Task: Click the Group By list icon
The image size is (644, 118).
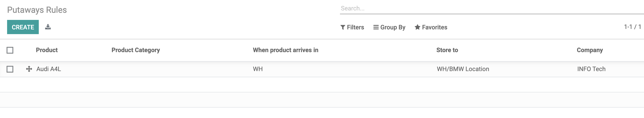Action: 376,27
